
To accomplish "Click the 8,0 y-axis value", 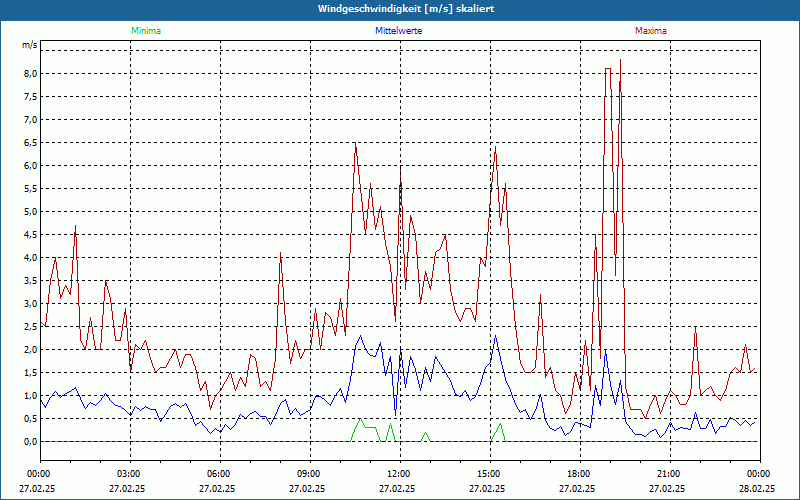I will point(31,73).
